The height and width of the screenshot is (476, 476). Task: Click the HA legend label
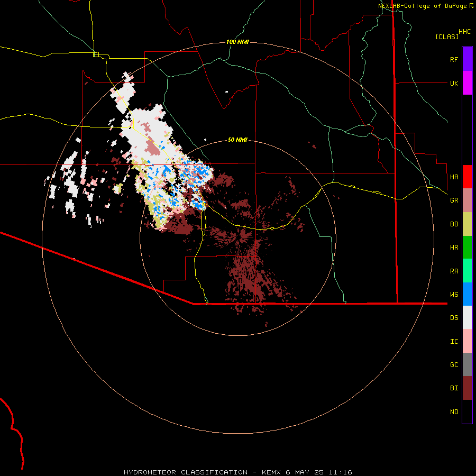[454, 177]
